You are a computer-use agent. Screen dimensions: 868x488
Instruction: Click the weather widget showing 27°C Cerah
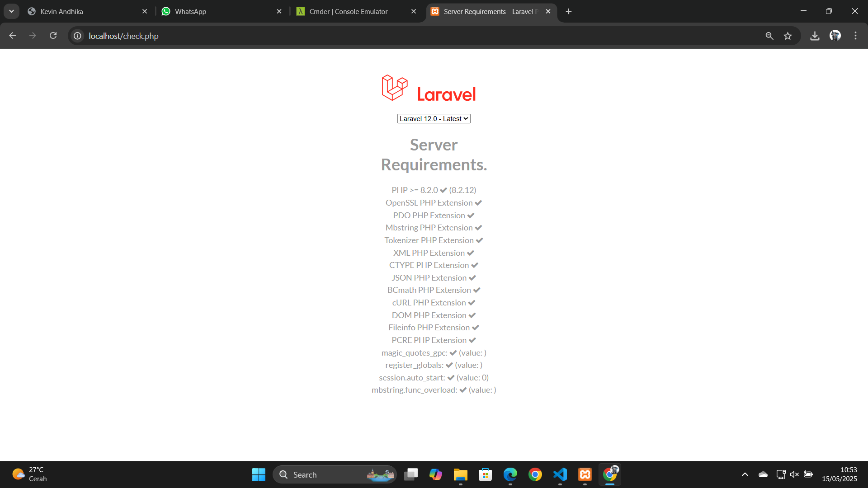[x=29, y=474]
